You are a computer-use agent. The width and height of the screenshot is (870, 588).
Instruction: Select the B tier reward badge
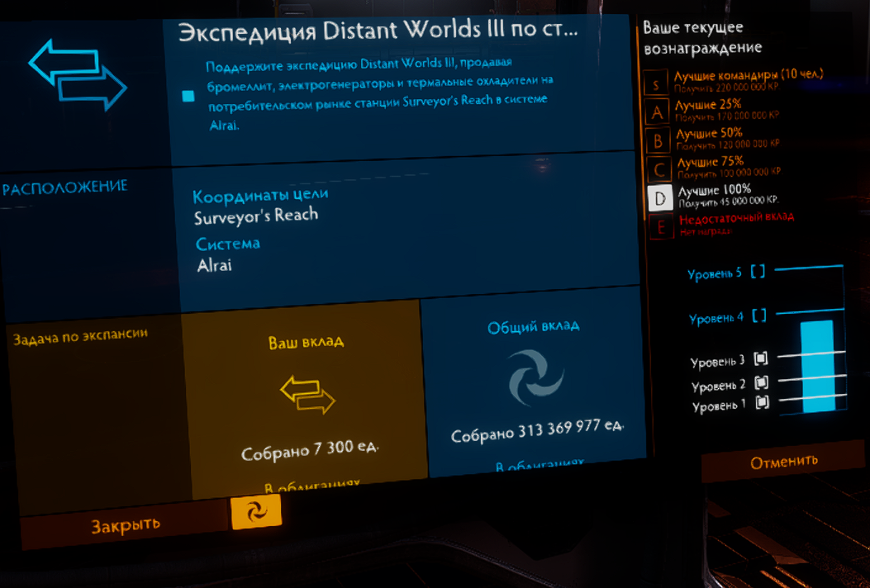pos(658,141)
